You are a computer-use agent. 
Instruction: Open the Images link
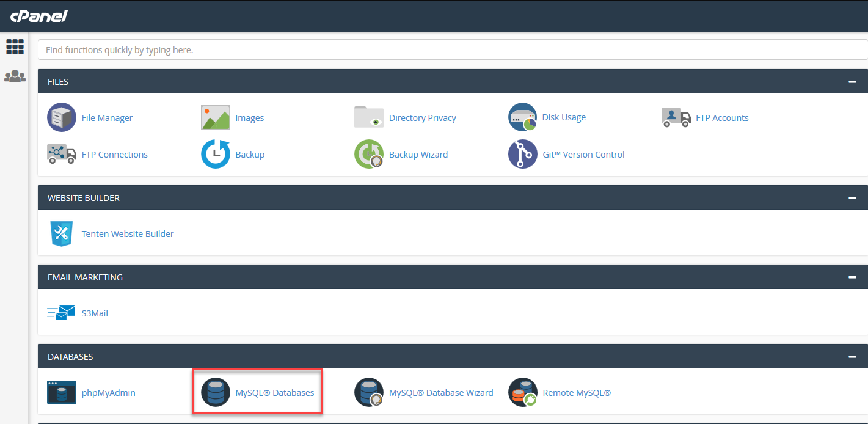pos(250,118)
